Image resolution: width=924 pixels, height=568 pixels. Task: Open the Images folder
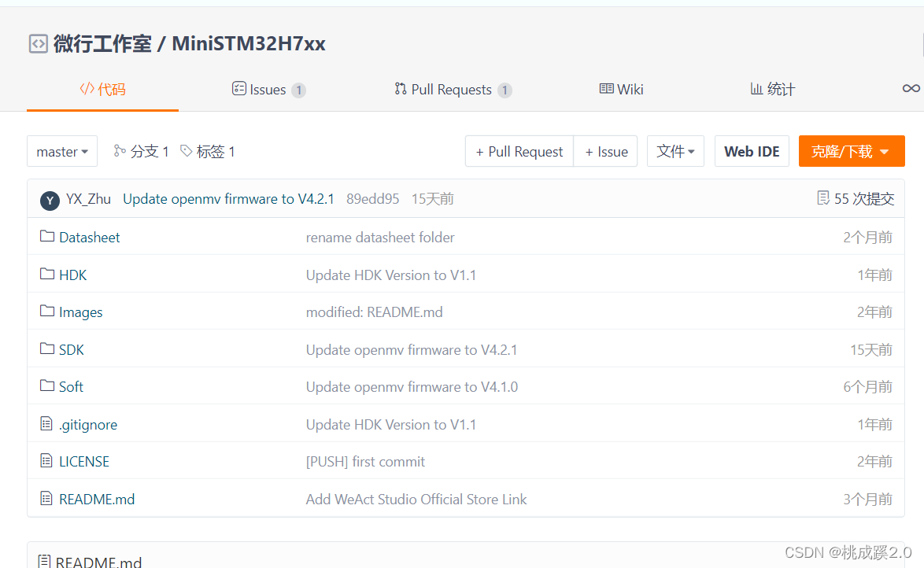81,312
